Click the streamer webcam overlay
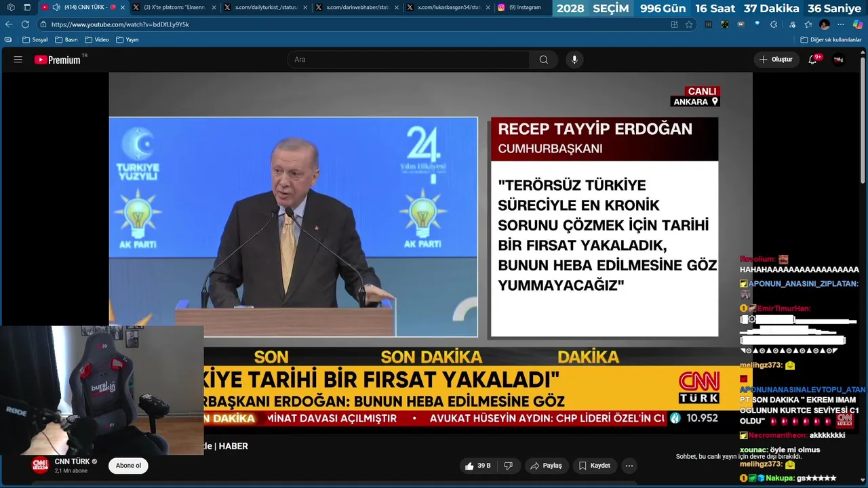The image size is (868, 488). (102, 390)
